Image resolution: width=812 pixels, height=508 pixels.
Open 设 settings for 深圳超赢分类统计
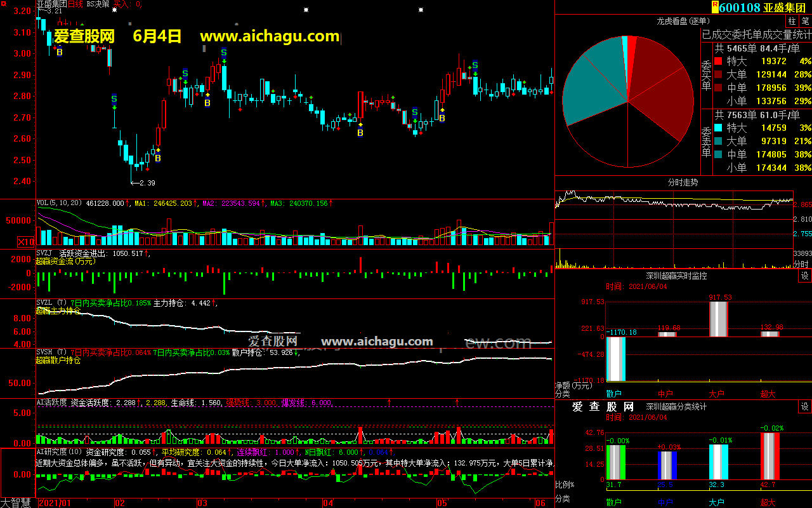(804, 406)
